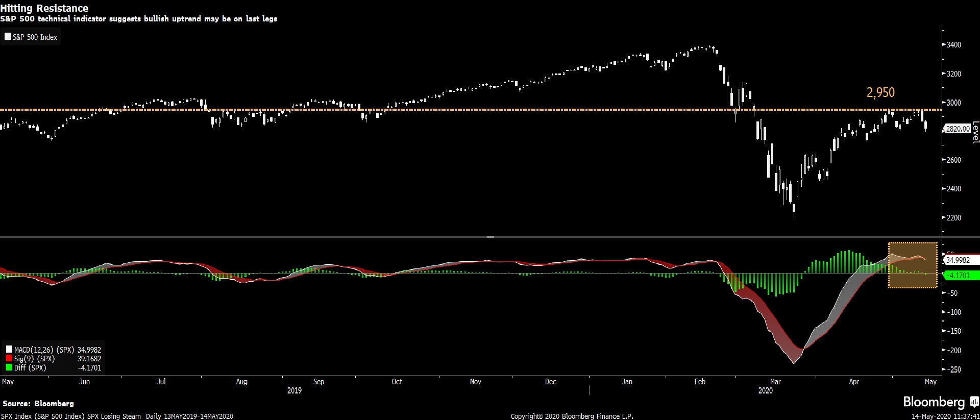Click the Oct label on the time axis

tap(397, 382)
